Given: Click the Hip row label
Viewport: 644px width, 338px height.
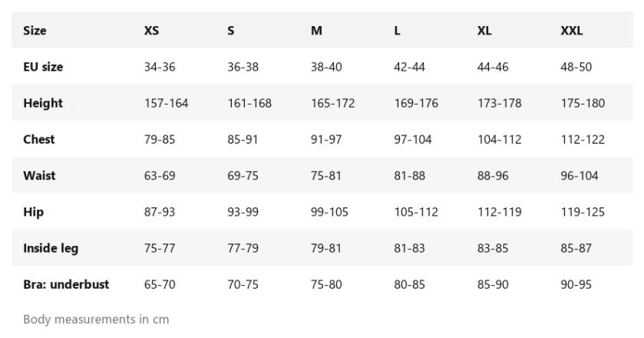Looking at the screenshot, I should pyautogui.click(x=33, y=212).
